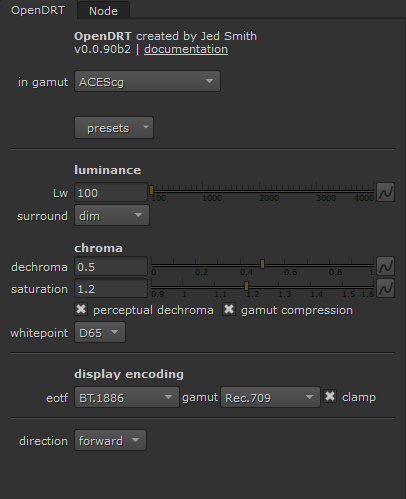Screen dimensions: 406x499
Task: Select the OpenDRT tab
Action: 38,10
